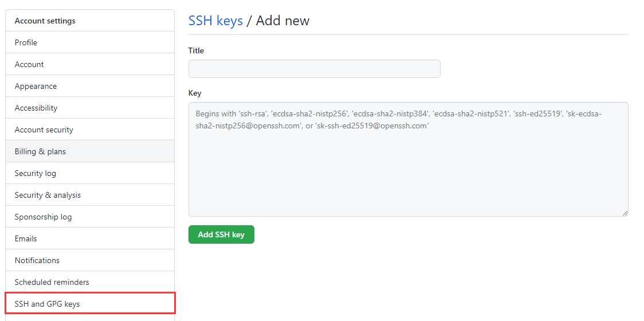644x321 pixels.
Task: Open the Profile settings page
Action: 26,42
